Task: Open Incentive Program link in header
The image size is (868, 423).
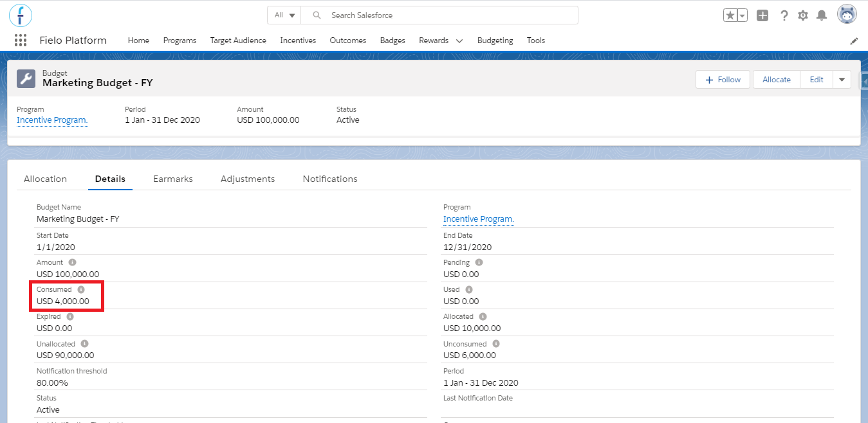Action: tap(52, 120)
